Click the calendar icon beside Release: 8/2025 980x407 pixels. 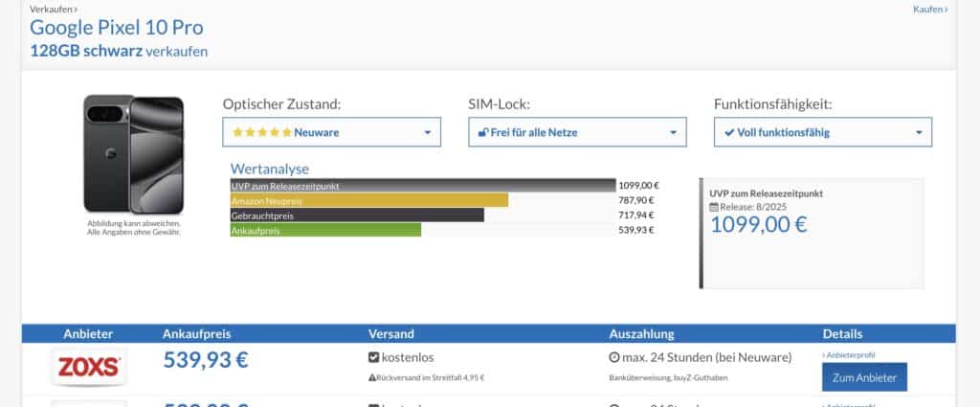pos(714,207)
